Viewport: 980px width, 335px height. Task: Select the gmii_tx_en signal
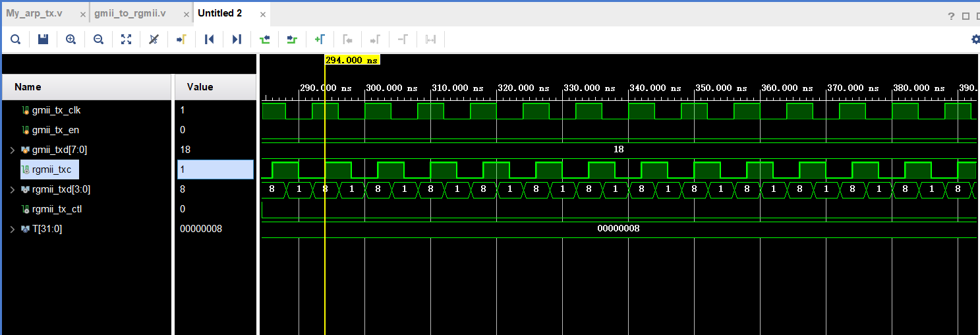click(55, 130)
